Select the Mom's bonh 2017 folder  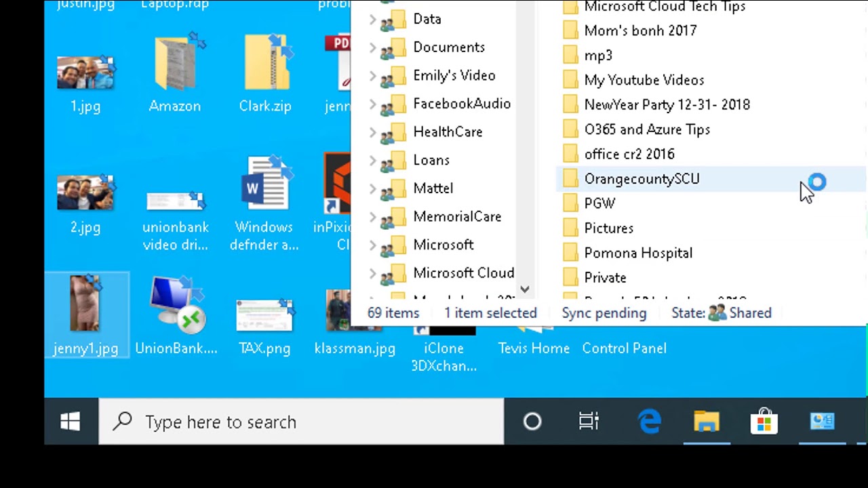640,30
